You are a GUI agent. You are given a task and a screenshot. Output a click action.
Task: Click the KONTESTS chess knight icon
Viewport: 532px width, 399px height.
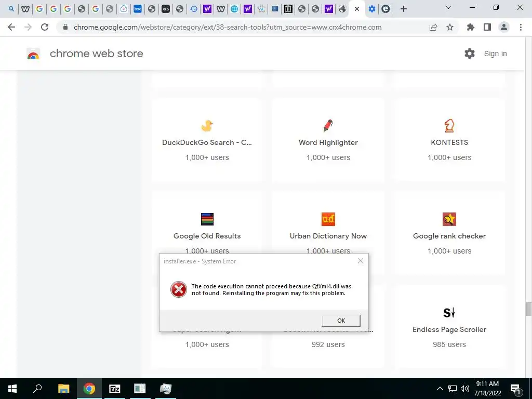(449, 126)
